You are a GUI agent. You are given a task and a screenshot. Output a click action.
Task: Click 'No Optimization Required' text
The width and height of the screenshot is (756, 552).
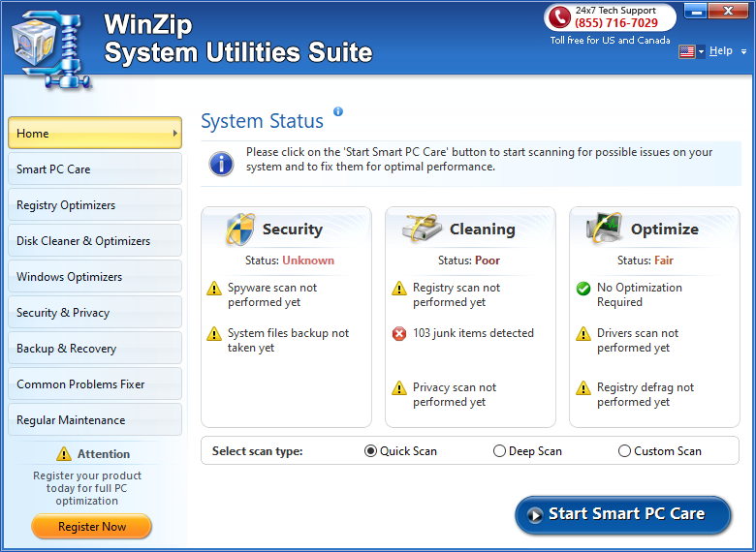[x=640, y=294]
